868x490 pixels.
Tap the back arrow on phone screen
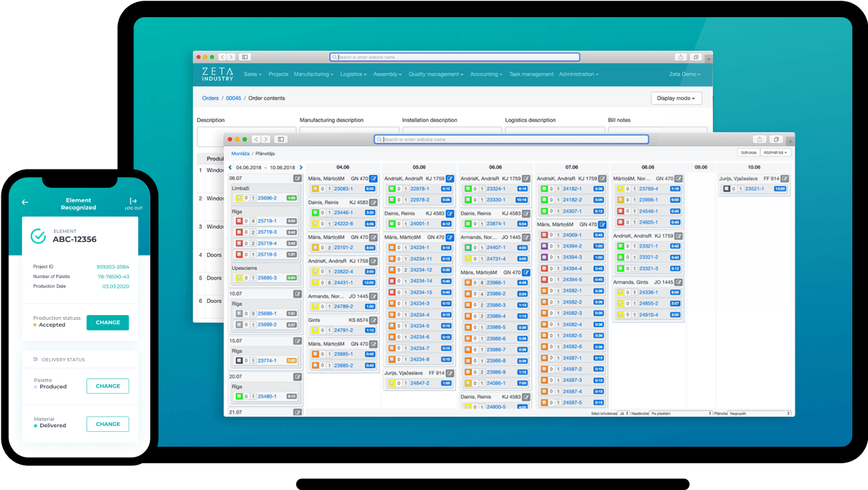pyautogui.click(x=25, y=202)
